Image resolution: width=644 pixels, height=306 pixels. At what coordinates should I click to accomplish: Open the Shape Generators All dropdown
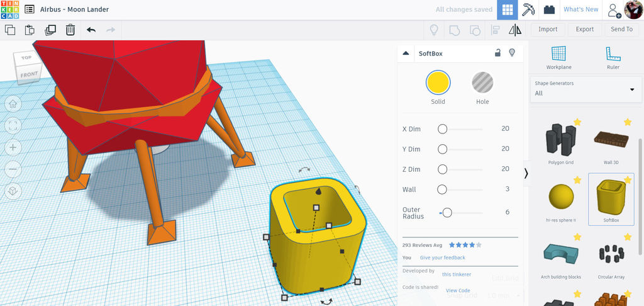click(586, 88)
